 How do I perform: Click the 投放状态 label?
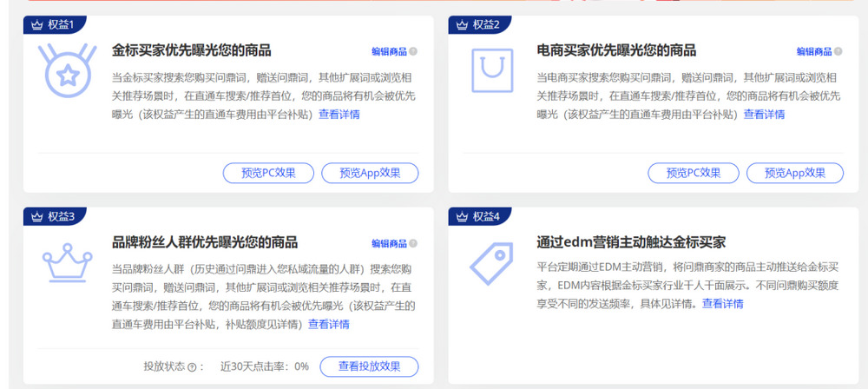[164, 366]
